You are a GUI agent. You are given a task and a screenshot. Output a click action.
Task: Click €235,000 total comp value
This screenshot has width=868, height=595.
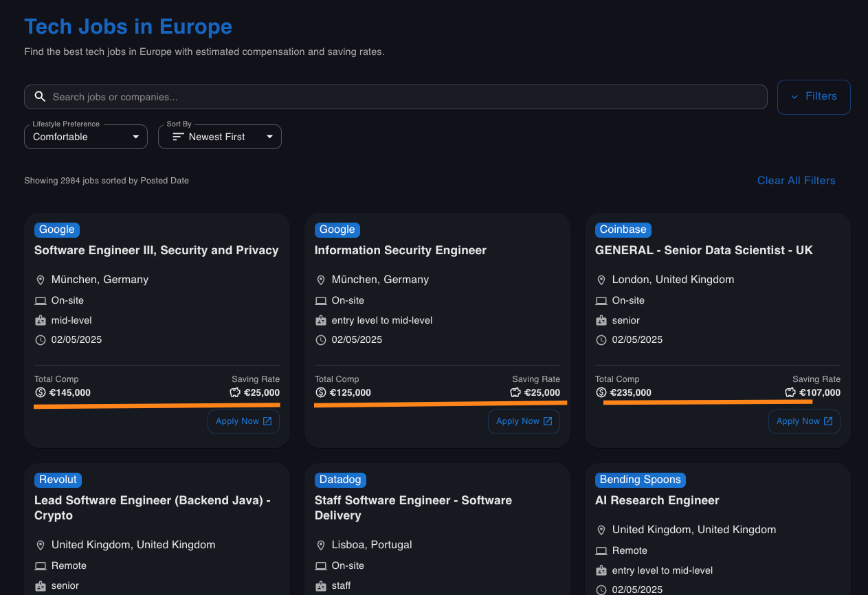631,393
